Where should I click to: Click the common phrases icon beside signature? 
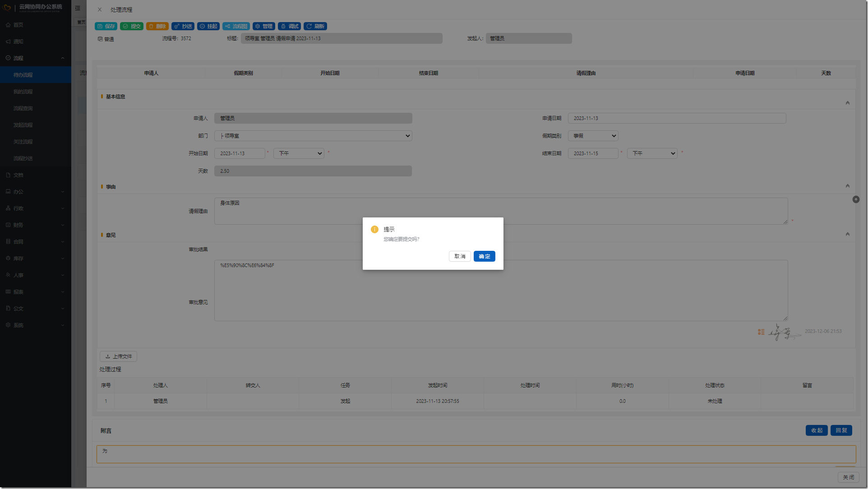pos(761,332)
